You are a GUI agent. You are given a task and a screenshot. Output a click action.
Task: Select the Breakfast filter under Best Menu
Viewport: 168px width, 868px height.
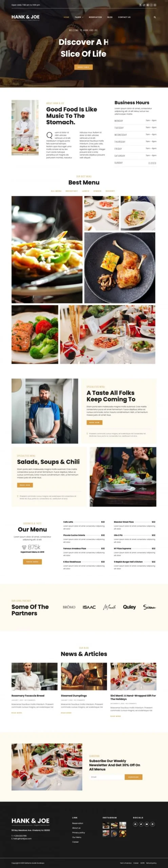(72, 191)
